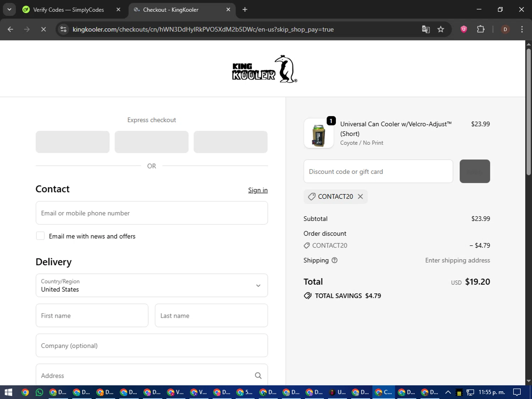Image resolution: width=532 pixels, height=399 pixels.
Task: Click the order discount amount – $4.79
Action: pyautogui.click(x=480, y=245)
